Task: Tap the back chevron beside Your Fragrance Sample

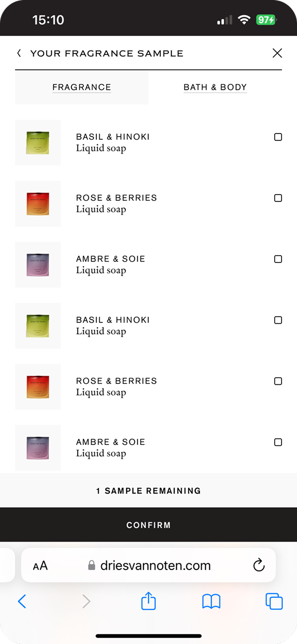Action: (x=19, y=53)
